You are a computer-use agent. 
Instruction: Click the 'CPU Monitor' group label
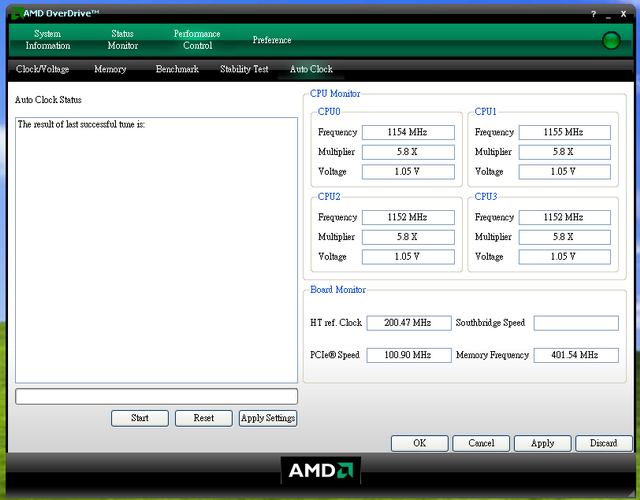point(335,93)
